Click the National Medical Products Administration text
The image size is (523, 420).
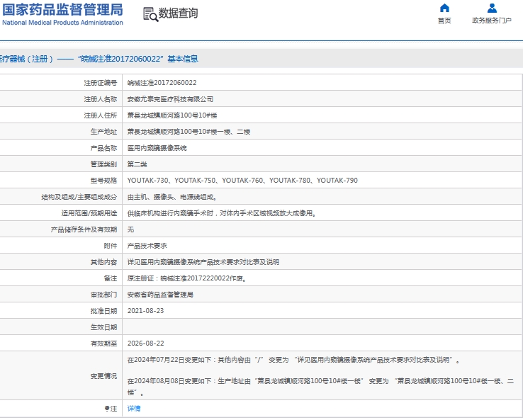[62, 23]
